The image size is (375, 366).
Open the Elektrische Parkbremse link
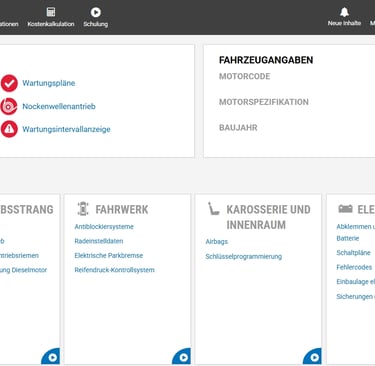109,256
